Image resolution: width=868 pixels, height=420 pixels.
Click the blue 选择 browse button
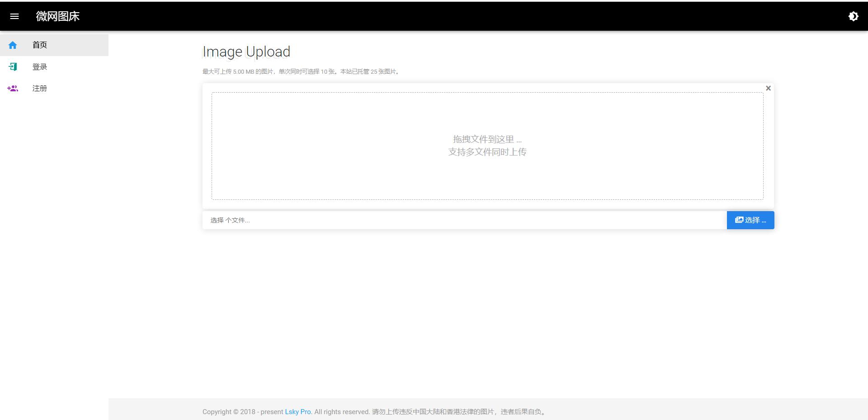click(x=750, y=220)
